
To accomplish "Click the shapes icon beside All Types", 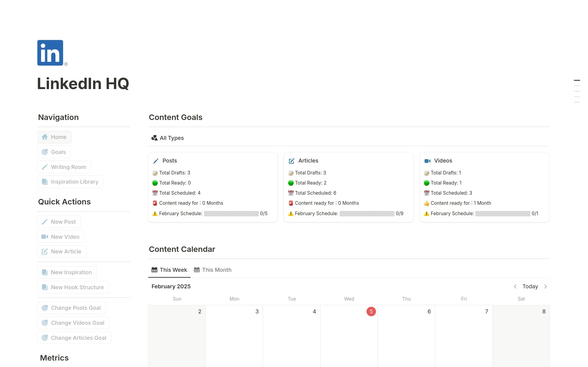I will (x=154, y=138).
